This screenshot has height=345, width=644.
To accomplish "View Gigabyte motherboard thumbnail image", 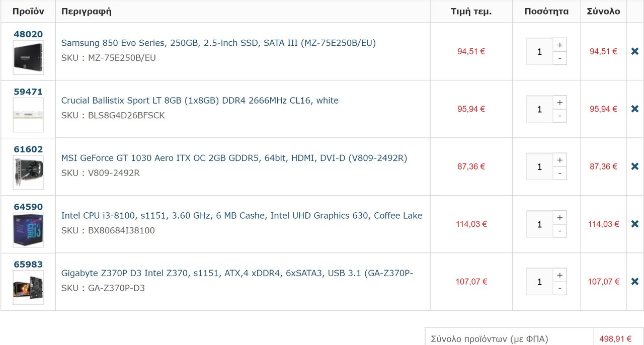I will point(28,288).
